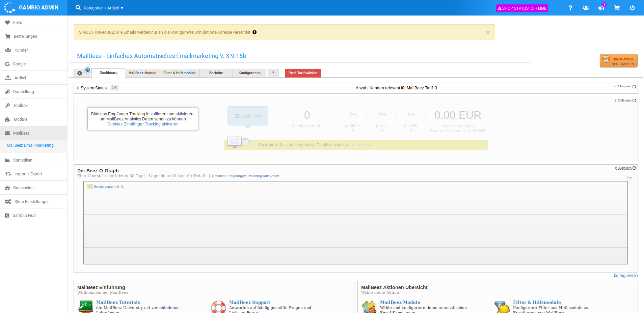Expand the Bestellungen sidebar menu
The width and height of the screenshot is (644, 313).
(25, 36)
